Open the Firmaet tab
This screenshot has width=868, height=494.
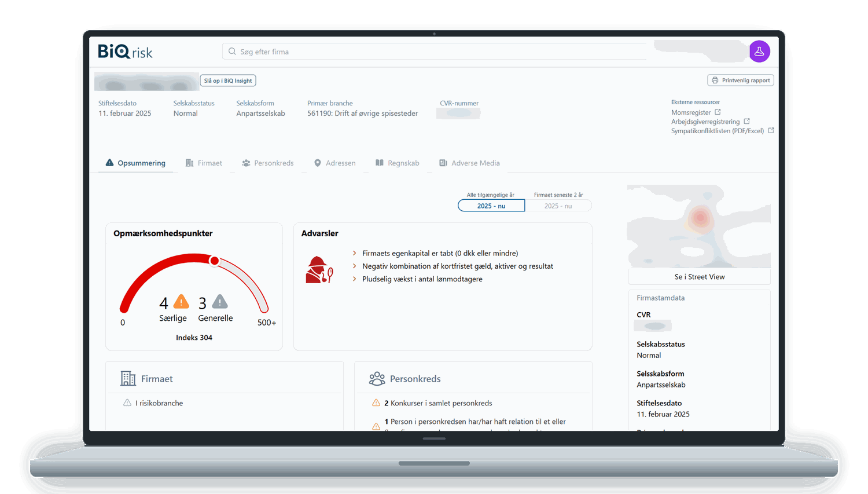click(x=204, y=163)
